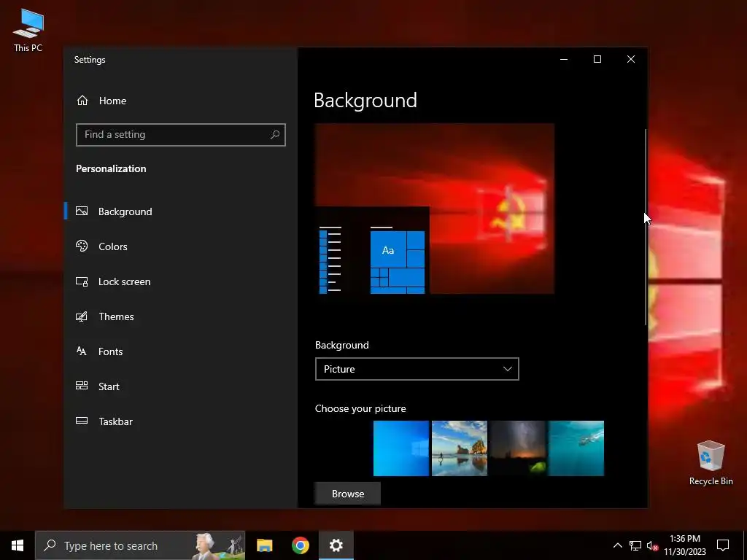Screen dimensions: 747x560
Task: Choose the underwater swimmer wallpaper thumbnail
Action: click(x=576, y=448)
